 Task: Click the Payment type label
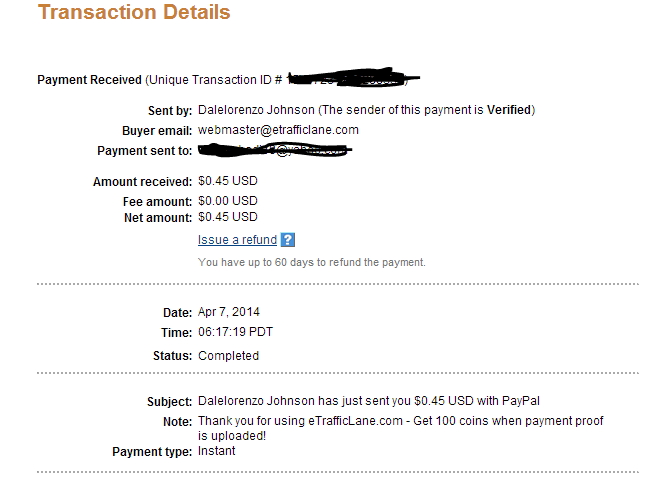pyautogui.click(x=152, y=452)
